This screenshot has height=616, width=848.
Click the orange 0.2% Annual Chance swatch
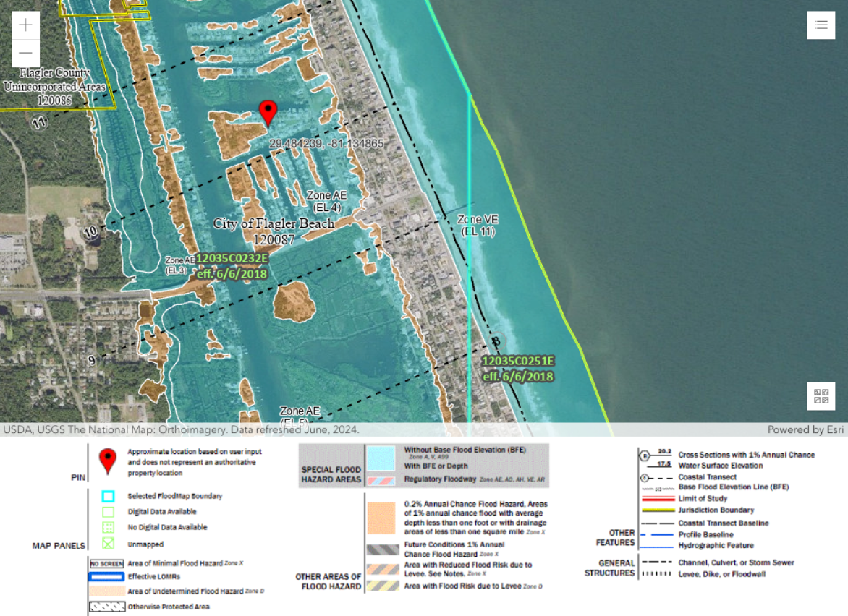click(381, 518)
